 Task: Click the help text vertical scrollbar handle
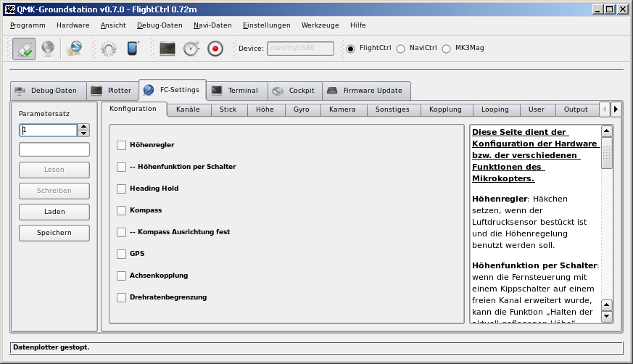[x=607, y=154]
